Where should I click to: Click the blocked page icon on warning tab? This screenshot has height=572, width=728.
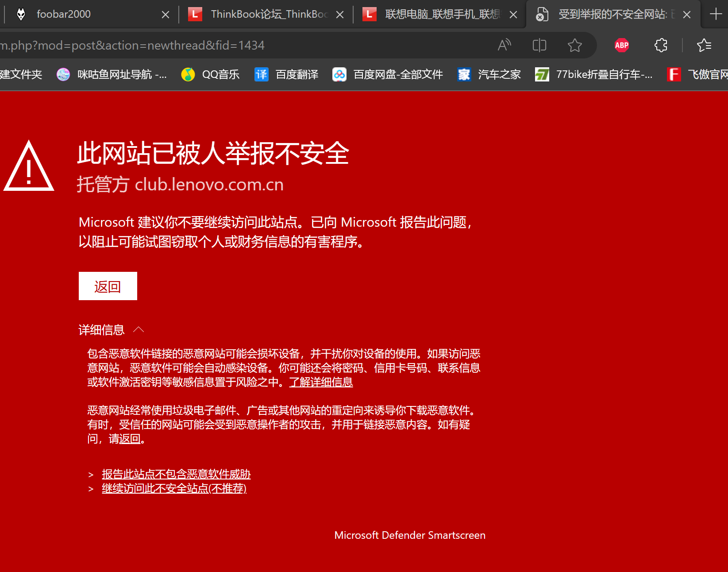pyautogui.click(x=542, y=14)
